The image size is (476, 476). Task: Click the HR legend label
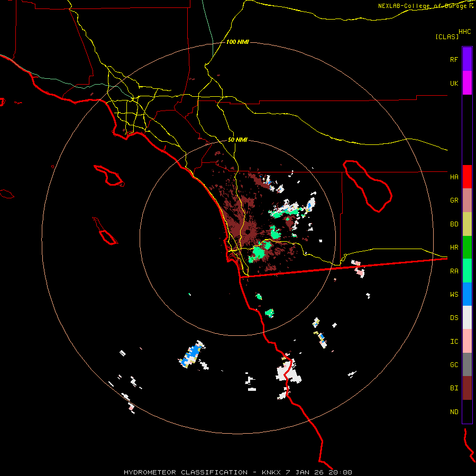point(454,248)
